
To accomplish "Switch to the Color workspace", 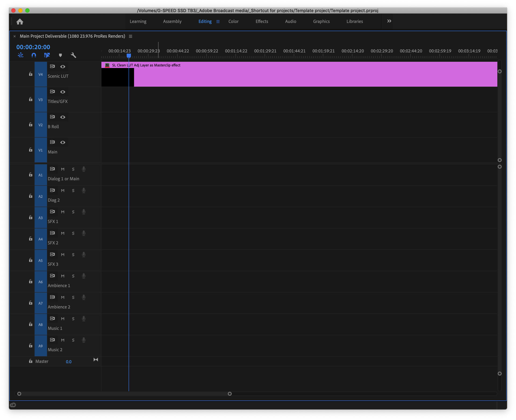I will [233, 21].
